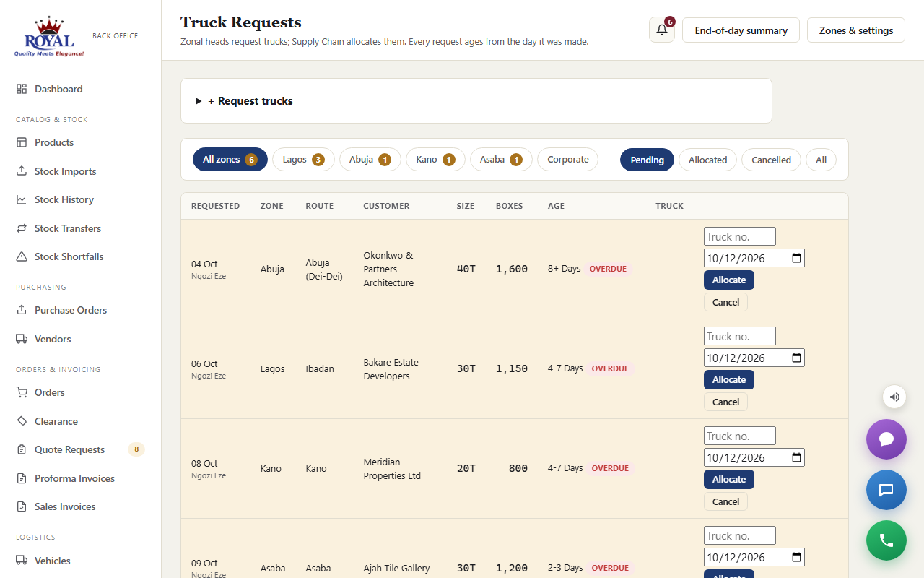
Task: Click the Stock Shortfalls warning icon
Action: [22, 256]
